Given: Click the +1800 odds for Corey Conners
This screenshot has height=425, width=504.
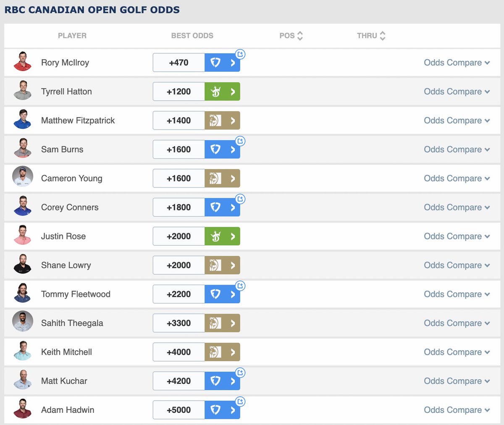Looking at the screenshot, I should pyautogui.click(x=179, y=207).
